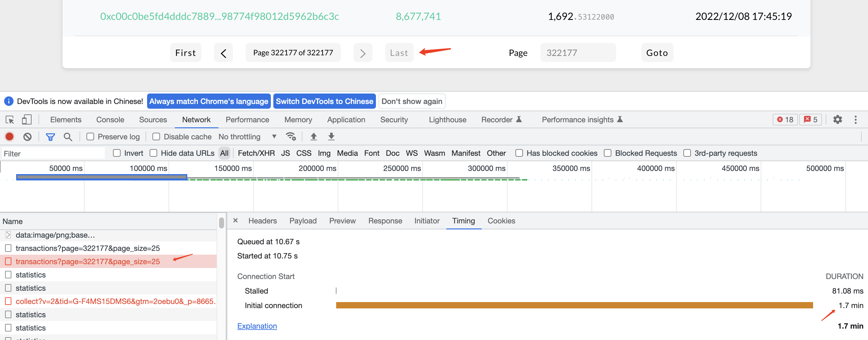Export HAR using the download arrow
The height and width of the screenshot is (340, 868).
(331, 137)
